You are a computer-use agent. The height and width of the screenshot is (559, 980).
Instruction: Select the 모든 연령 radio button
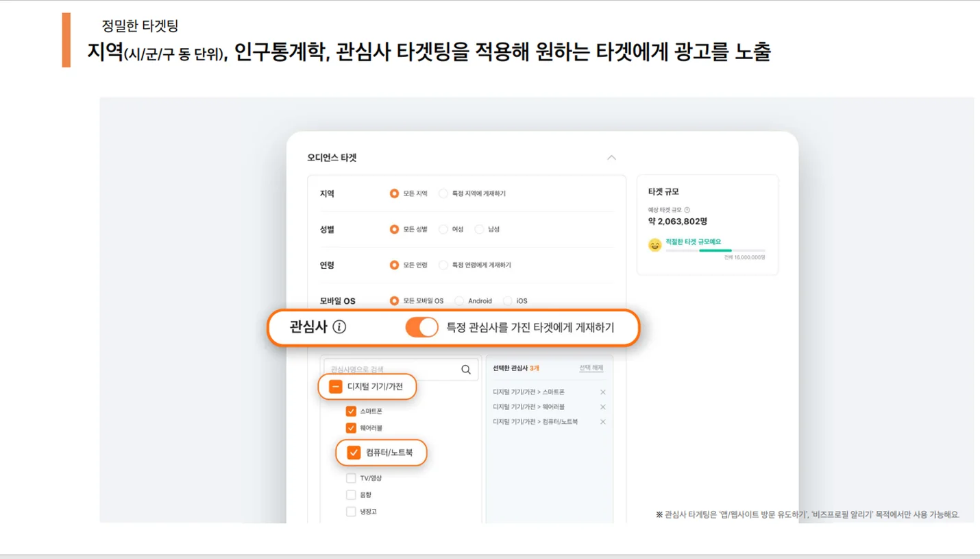[x=394, y=265]
